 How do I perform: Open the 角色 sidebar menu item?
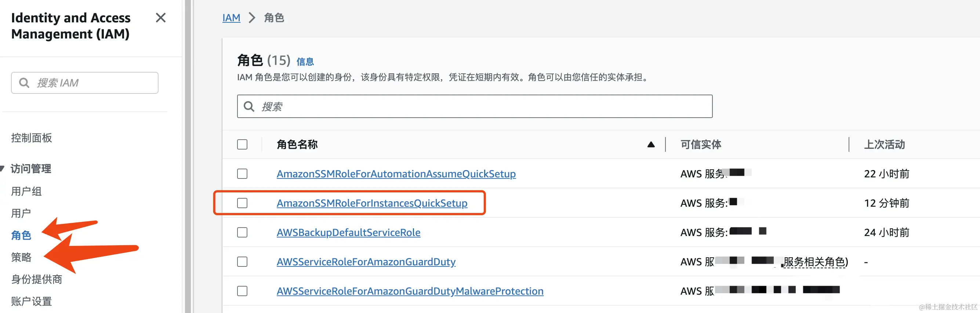(21, 236)
